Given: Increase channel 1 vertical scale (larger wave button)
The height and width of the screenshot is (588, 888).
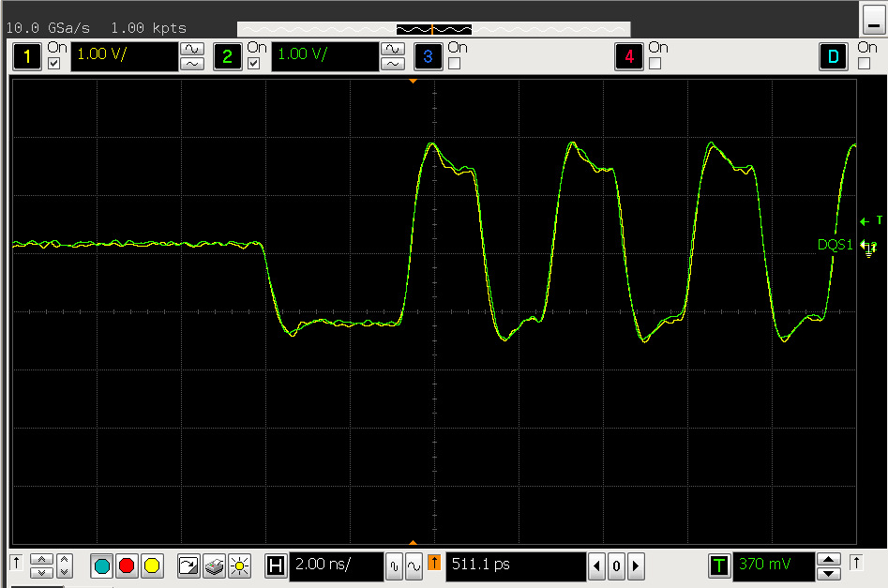Looking at the screenshot, I should click(192, 49).
